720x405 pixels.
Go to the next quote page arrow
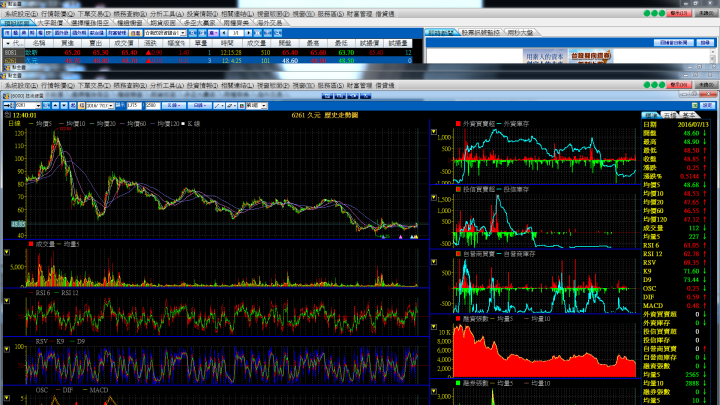(248, 33)
